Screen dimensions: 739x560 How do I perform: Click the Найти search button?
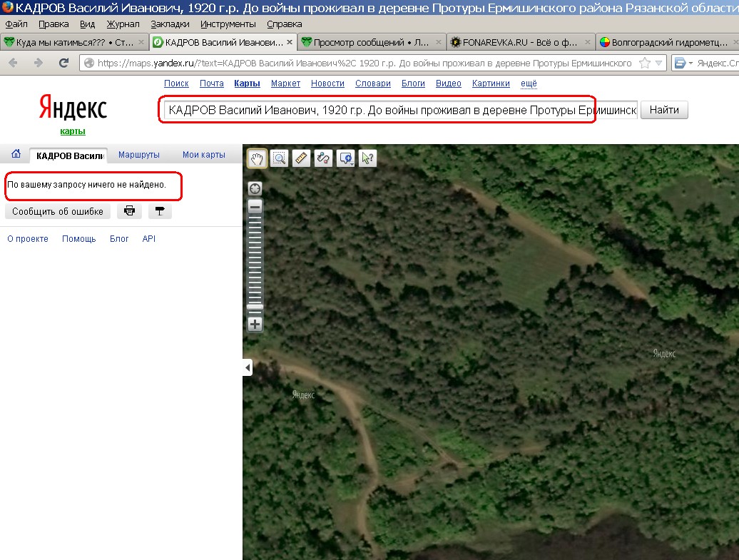pos(664,110)
